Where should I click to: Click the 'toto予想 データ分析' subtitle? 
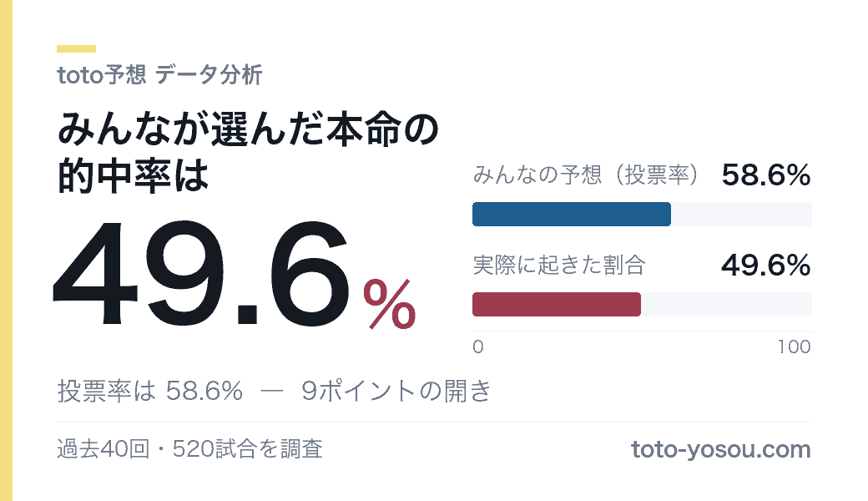[x=159, y=75]
